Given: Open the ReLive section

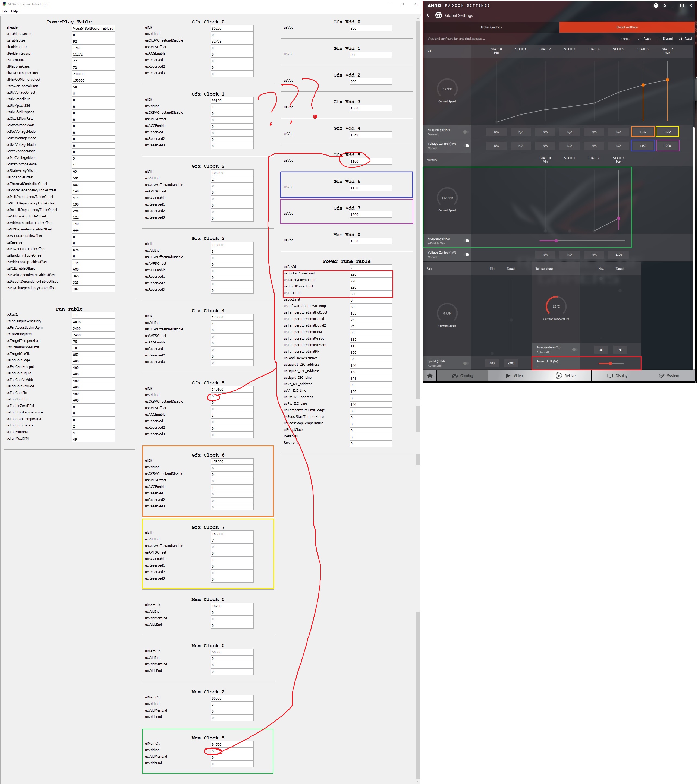Looking at the screenshot, I should click(x=565, y=376).
